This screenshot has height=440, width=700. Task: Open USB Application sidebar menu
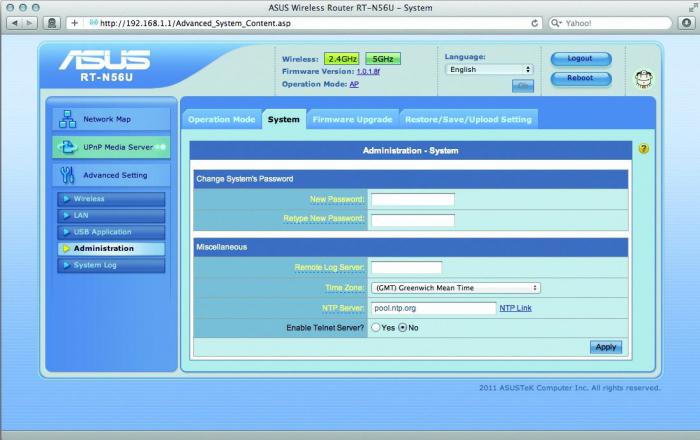[111, 232]
